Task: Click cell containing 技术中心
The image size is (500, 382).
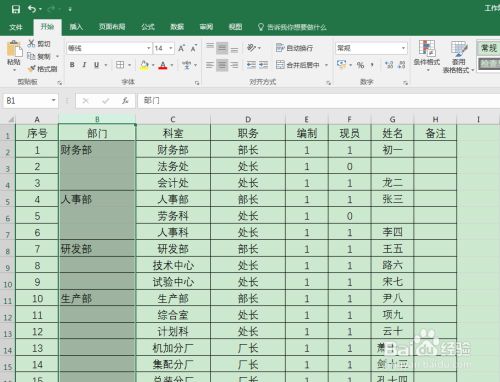Action: click(173, 265)
